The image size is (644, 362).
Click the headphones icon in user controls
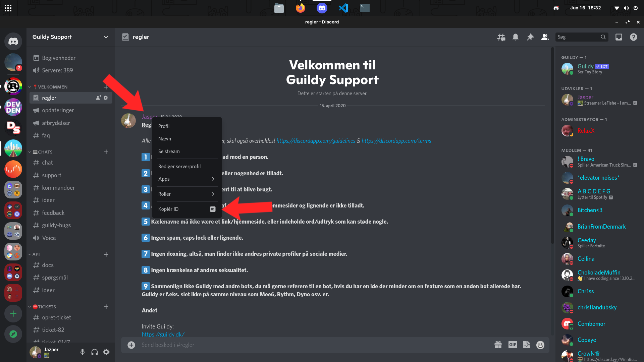pos(94,352)
